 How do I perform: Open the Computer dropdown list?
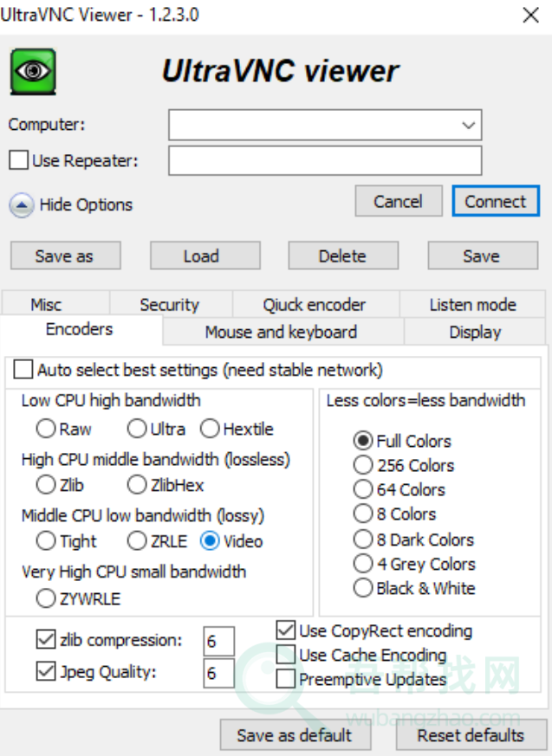coord(469,126)
